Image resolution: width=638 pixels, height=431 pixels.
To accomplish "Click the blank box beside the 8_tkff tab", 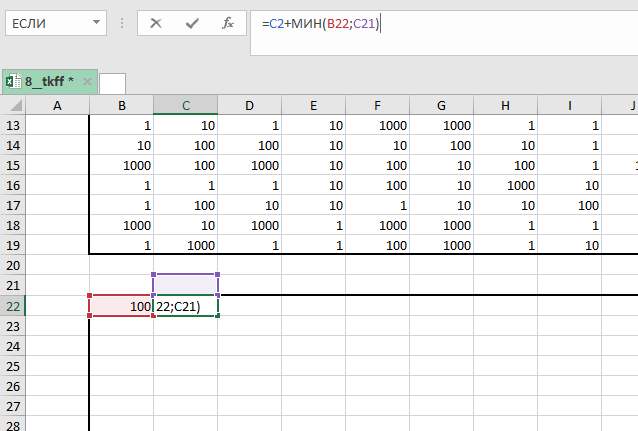I will coord(113,82).
